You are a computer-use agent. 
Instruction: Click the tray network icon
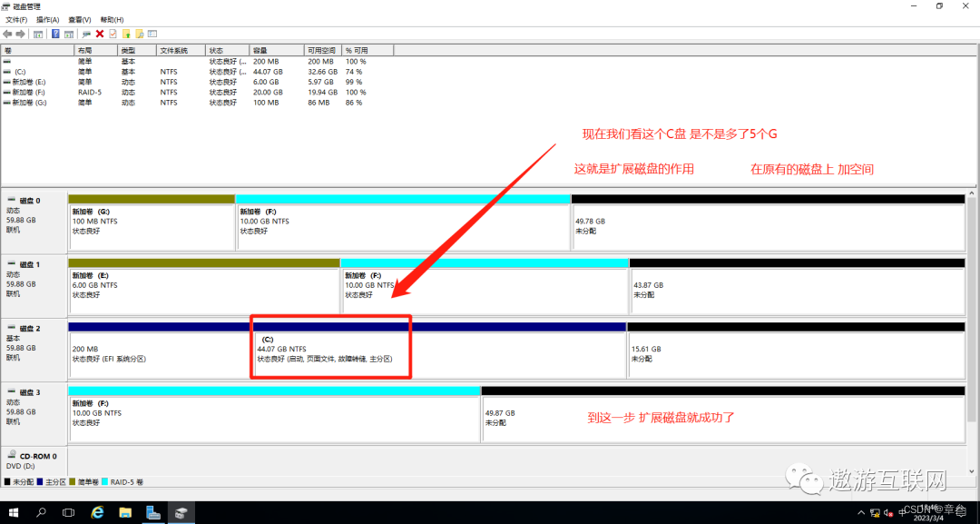[x=875, y=513]
